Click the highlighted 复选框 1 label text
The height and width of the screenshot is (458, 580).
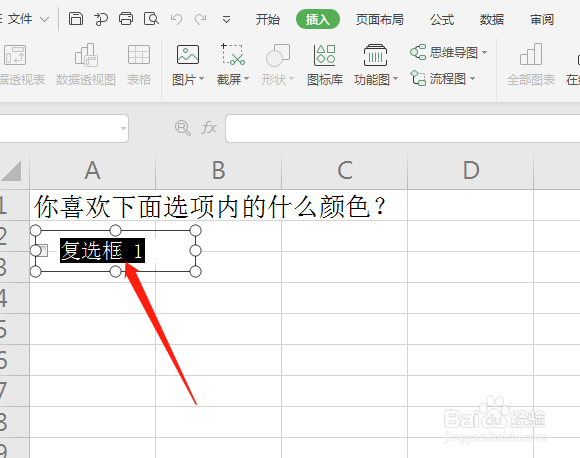[x=102, y=250]
